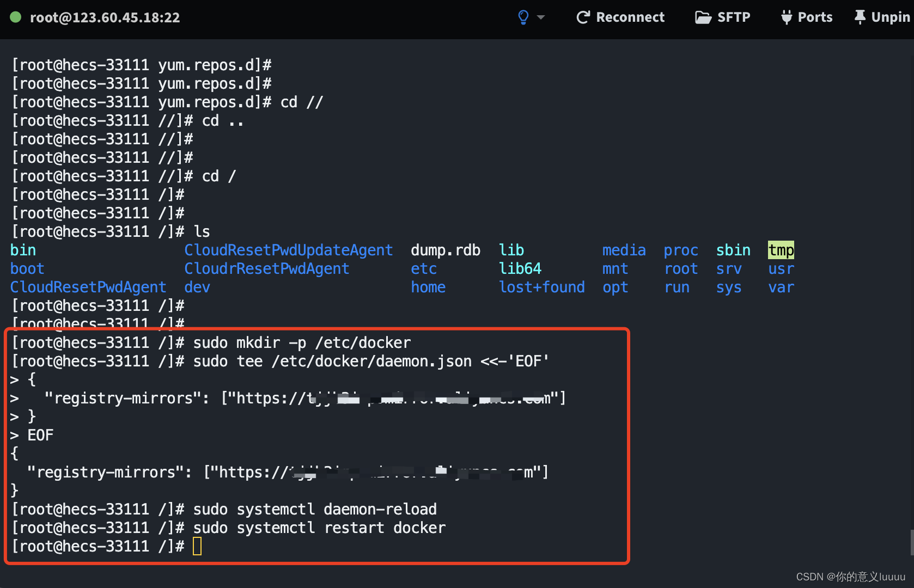Viewport: 914px width, 588px height.
Task: Click the green connection status dot
Action: click(x=16, y=17)
